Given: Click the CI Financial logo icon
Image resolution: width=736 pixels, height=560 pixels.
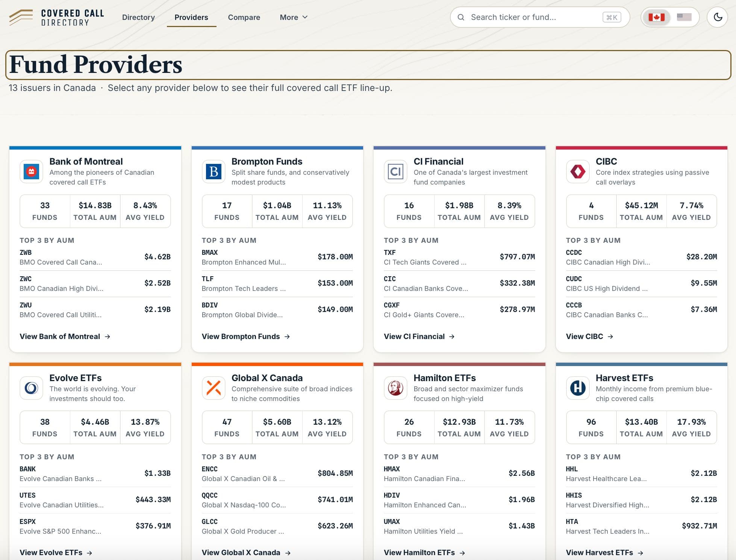Looking at the screenshot, I should [395, 172].
